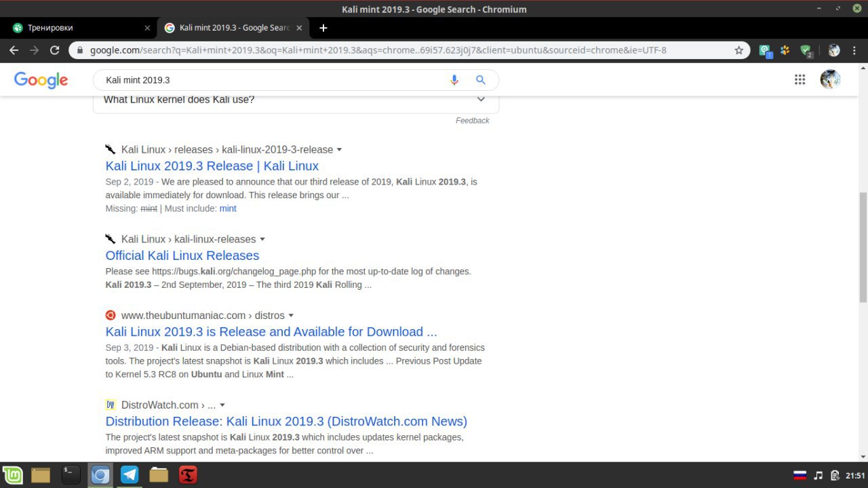Go back to the previous page
This screenshot has height=488, width=868.
pos(14,50)
